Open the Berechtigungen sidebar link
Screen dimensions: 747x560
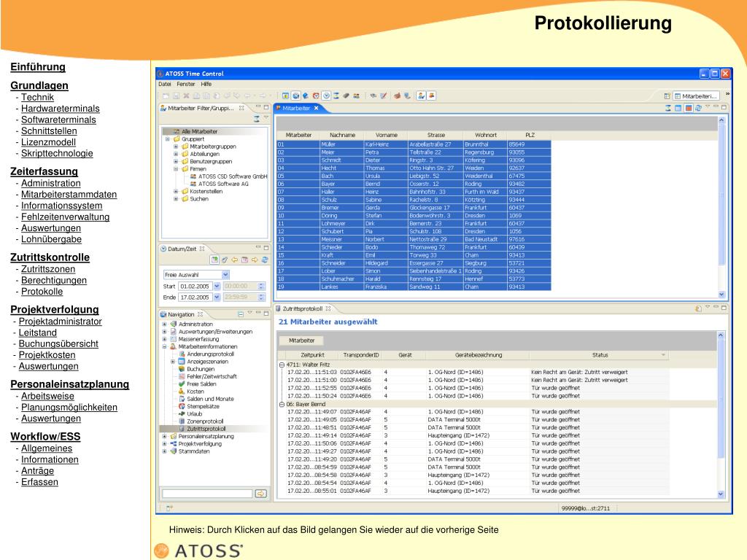(54, 281)
